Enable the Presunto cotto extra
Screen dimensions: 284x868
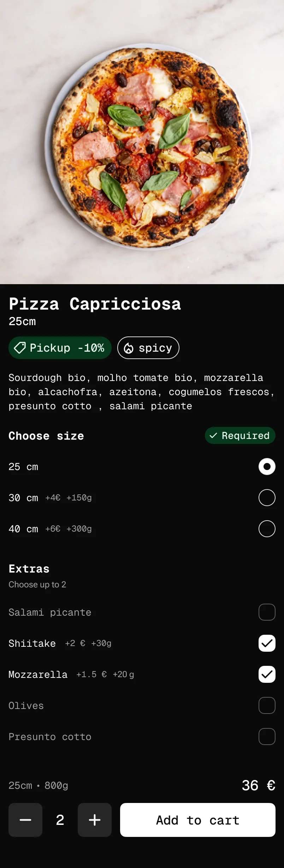[x=267, y=737]
